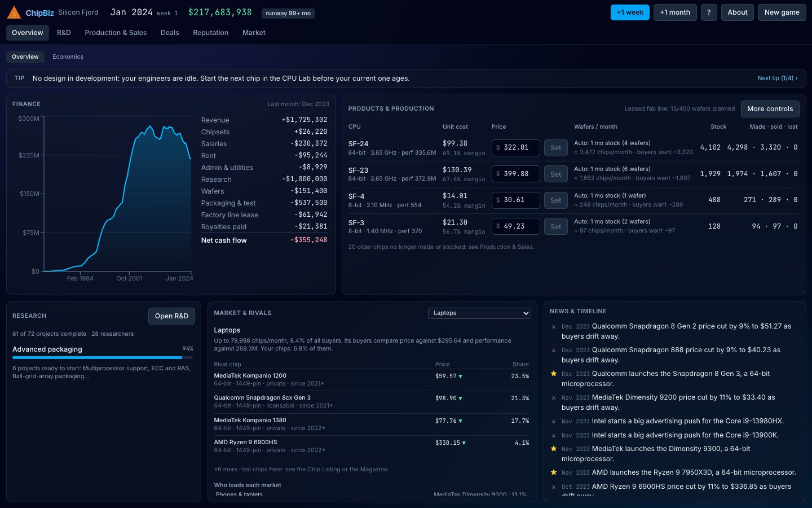The width and height of the screenshot is (812, 508).
Task: Edit the SF-3 price field 49.23
Action: point(516,226)
